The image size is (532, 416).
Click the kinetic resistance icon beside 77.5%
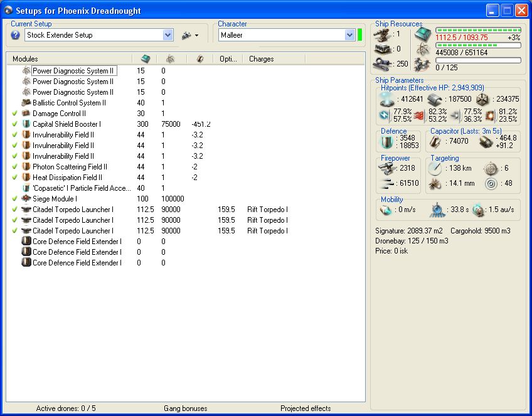tap(456, 115)
